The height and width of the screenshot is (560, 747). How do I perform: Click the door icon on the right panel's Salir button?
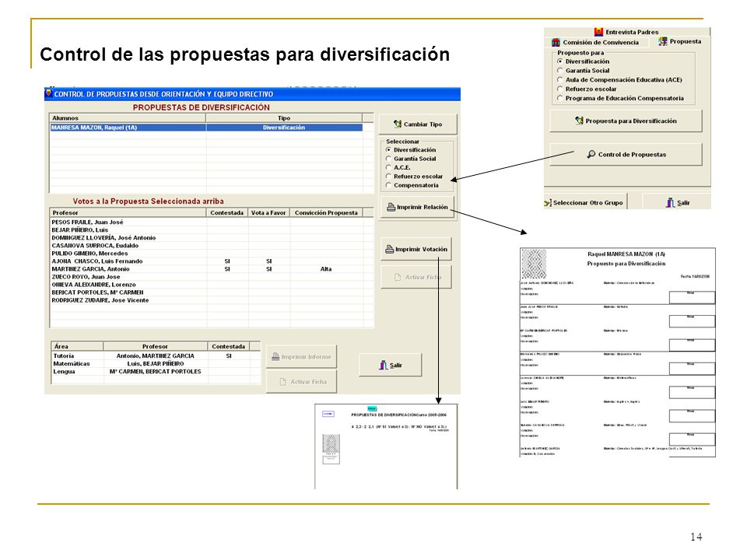click(x=670, y=202)
